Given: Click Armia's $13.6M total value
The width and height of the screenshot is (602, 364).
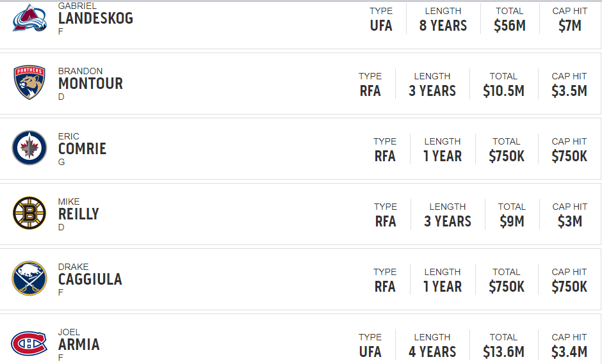Looking at the screenshot, I should 503,352.
